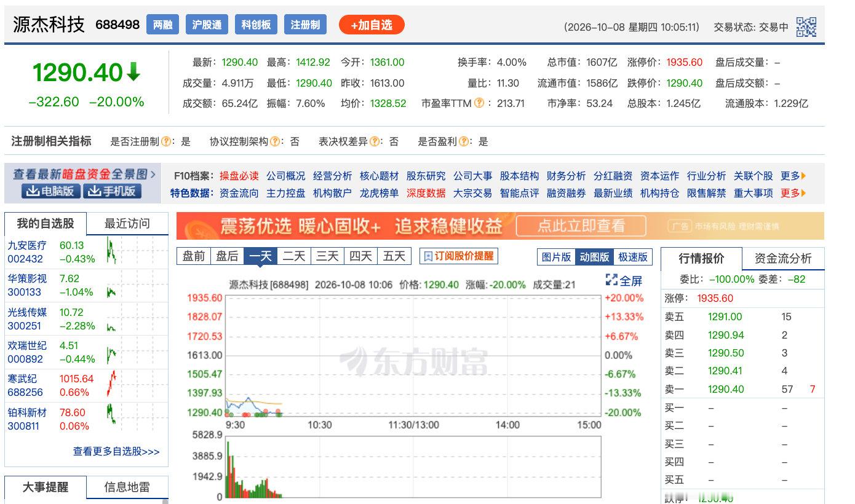Click the 两融 tag
The image size is (855, 504).
162,25
